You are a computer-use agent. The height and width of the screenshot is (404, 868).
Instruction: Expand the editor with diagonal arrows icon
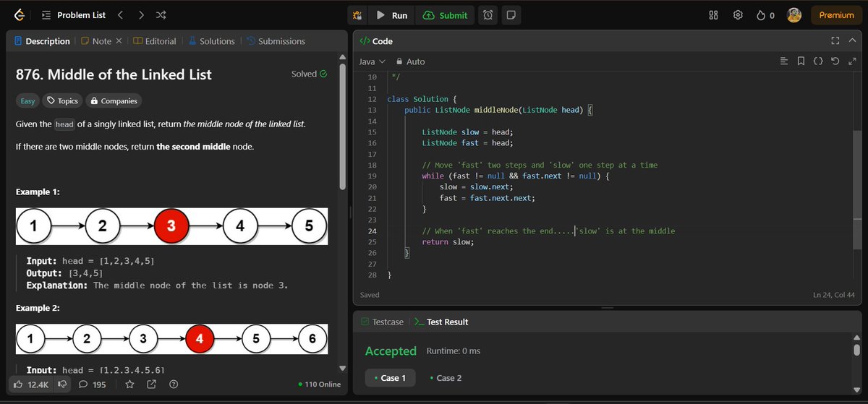pos(852,61)
